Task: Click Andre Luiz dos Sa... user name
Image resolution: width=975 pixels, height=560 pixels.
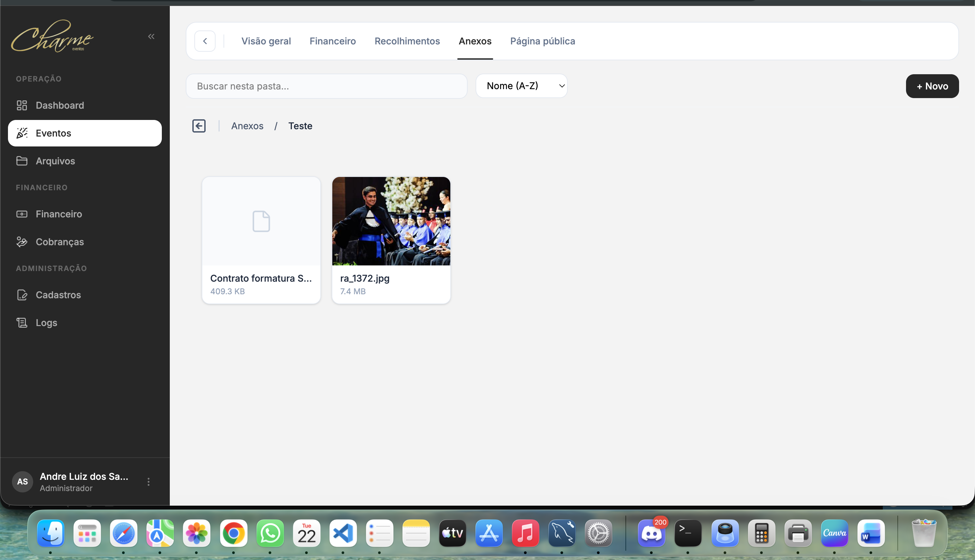Action: point(84,476)
